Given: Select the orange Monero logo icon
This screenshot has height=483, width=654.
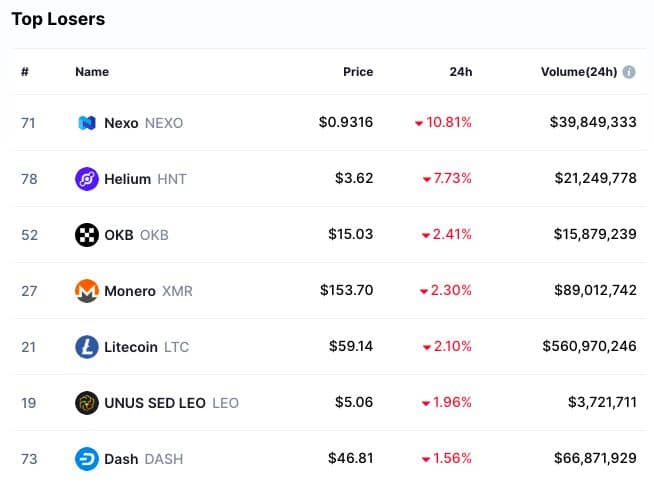Looking at the screenshot, I should pyautogui.click(x=87, y=291).
